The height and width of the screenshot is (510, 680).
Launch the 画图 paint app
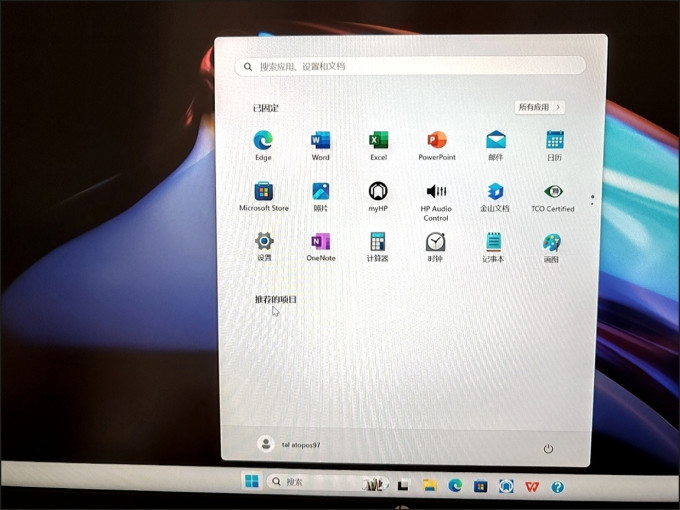click(x=551, y=248)
